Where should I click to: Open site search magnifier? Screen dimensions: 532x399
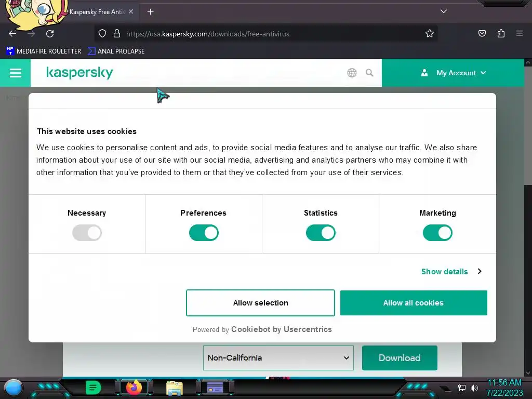coord(369,73)
